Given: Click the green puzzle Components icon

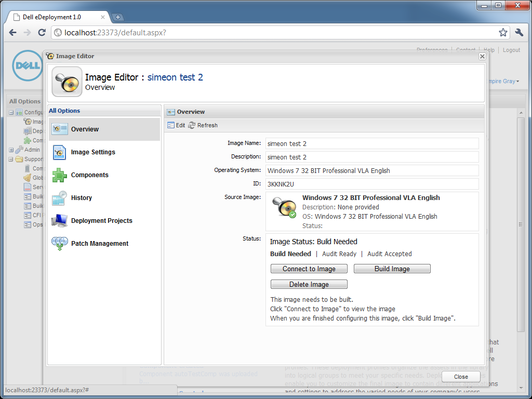Looking at the screenshot, I should click(x=59, y=175).
